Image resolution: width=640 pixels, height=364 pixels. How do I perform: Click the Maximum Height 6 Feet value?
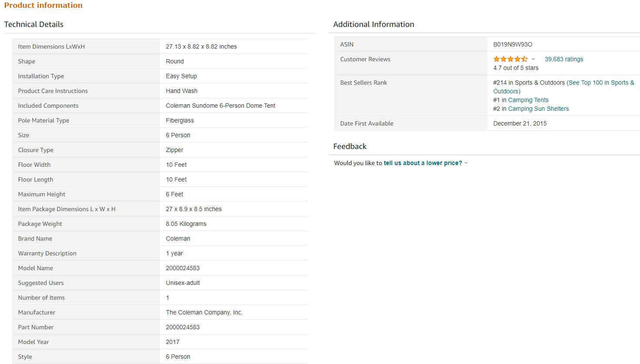coord(174,194)
